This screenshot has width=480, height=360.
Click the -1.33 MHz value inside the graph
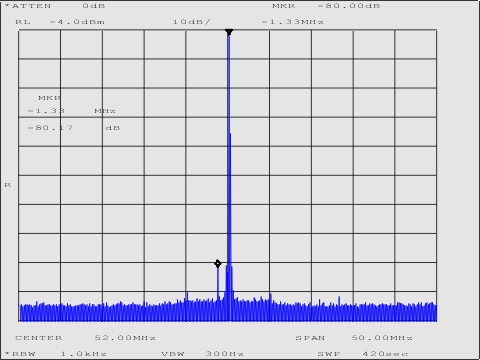pos(72,111)
